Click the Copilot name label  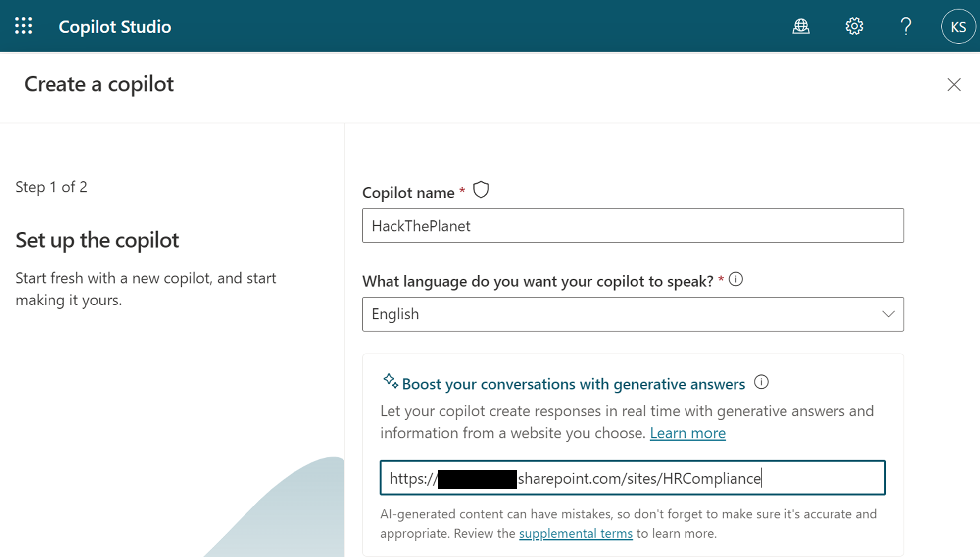(x=408, y=192)
